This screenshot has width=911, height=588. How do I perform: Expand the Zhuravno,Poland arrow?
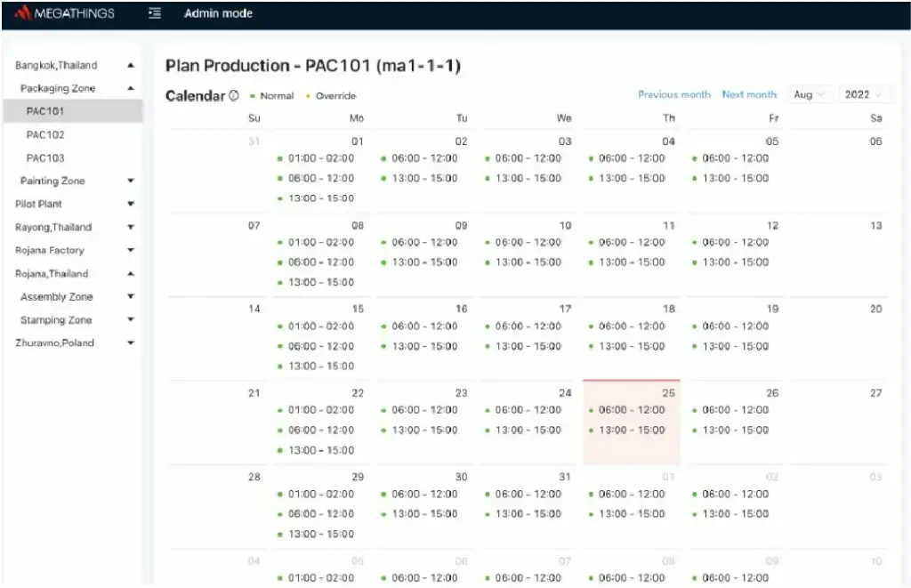point(131,342)
